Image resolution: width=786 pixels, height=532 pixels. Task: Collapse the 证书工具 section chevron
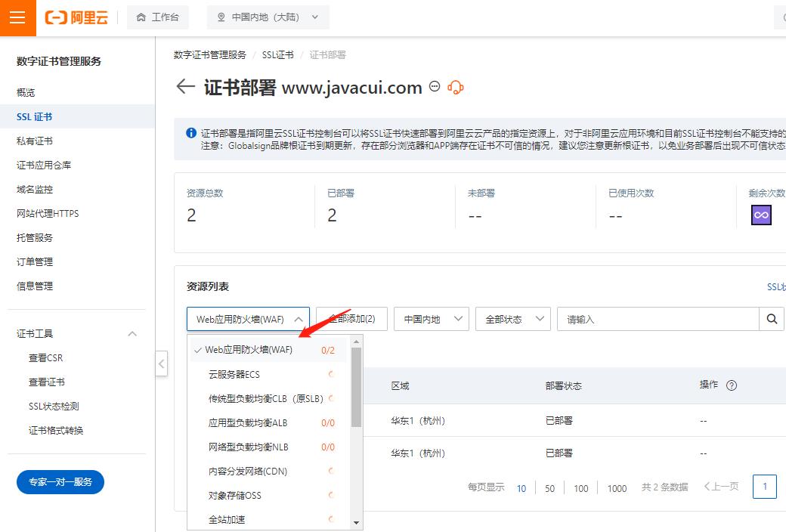pyautogui.click(x=132, y=333)
